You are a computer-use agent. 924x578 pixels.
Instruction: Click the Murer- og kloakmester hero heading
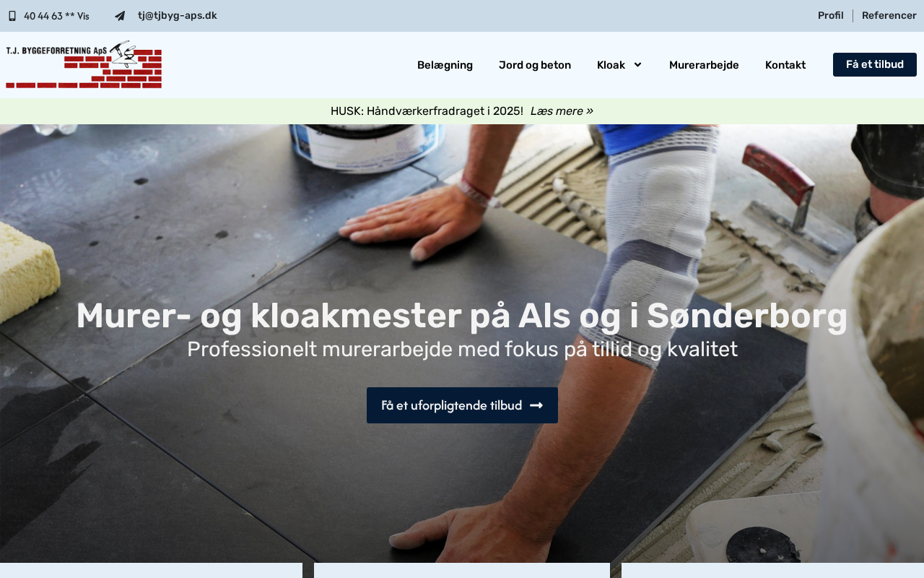pos(462,316)
